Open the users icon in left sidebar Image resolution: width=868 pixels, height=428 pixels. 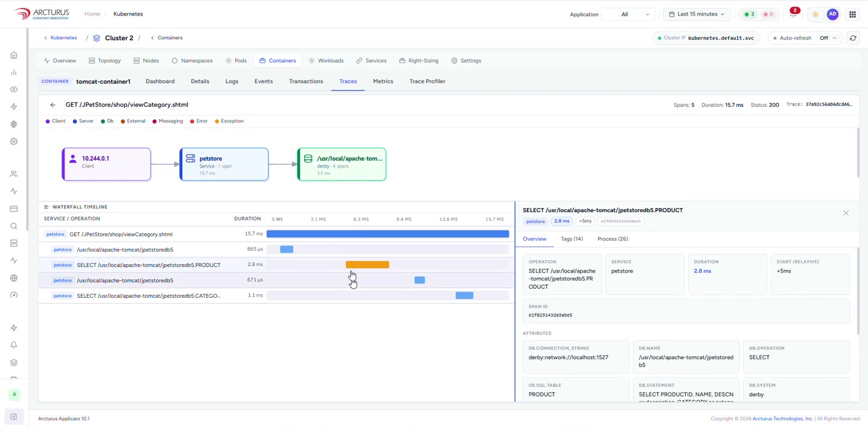(14, 174)
